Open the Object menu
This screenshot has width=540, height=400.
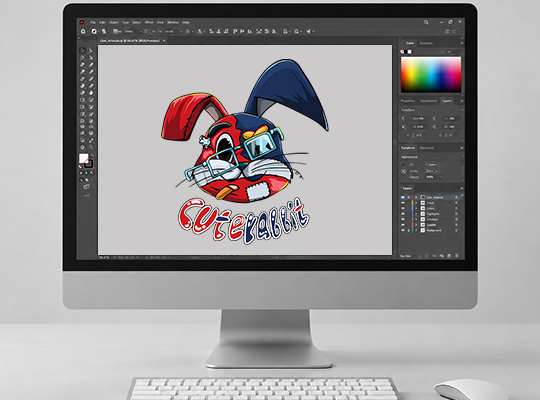tap(114, 22)
